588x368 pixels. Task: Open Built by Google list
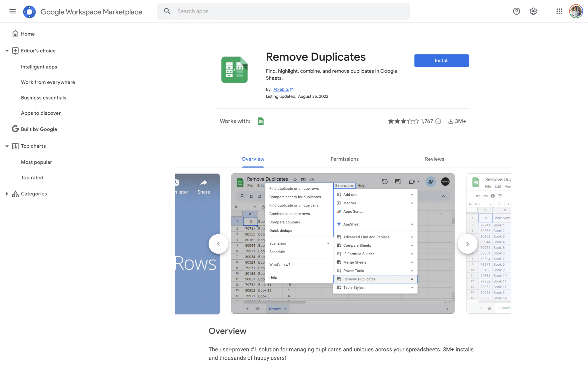pos(39,129)
